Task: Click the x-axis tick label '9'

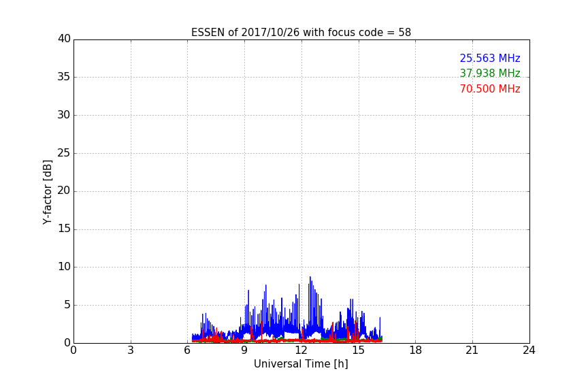Action: 244,350
